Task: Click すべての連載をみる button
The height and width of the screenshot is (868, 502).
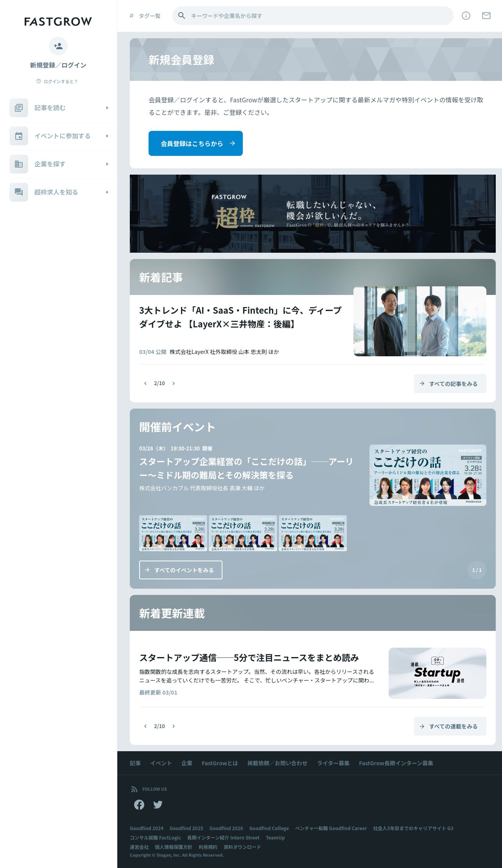Action: click(x=450, y=726)
